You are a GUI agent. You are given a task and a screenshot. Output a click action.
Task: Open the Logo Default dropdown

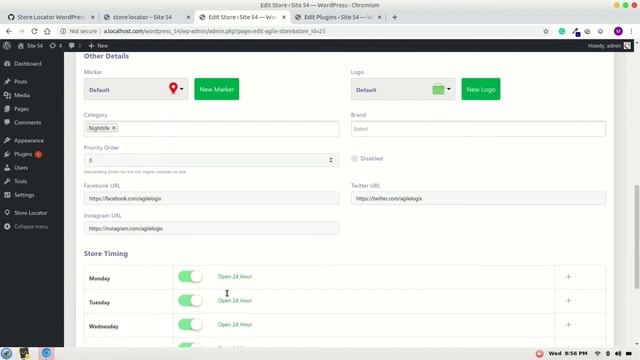(403, 89)
